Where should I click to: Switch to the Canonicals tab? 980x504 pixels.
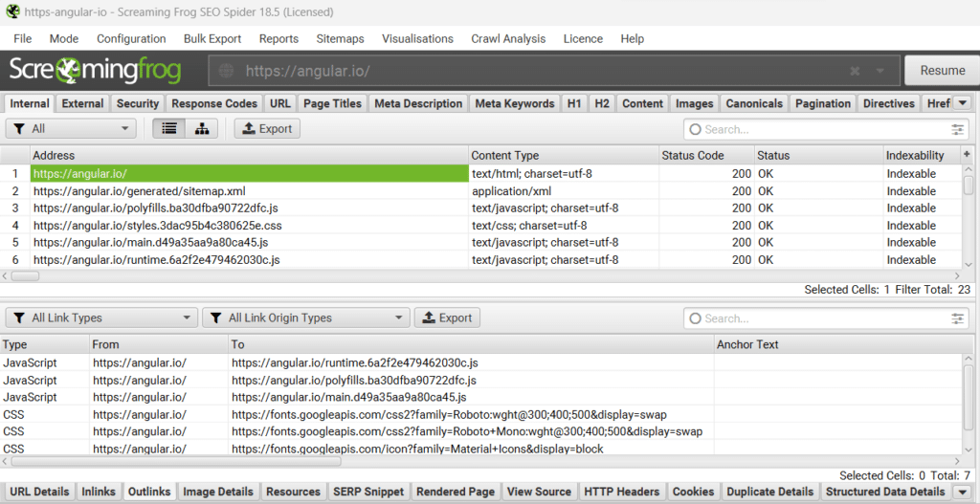tap(754, 103)
